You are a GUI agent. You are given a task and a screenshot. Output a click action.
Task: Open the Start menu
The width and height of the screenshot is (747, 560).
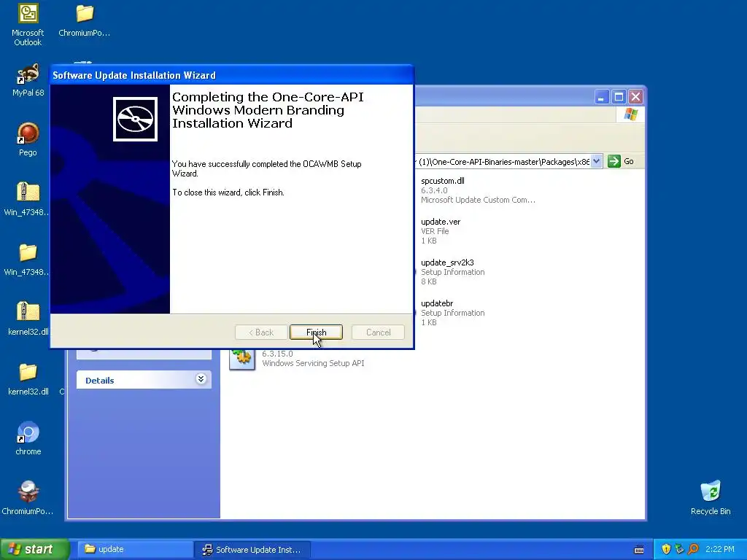pyautogui.click(x=35, y=549)
